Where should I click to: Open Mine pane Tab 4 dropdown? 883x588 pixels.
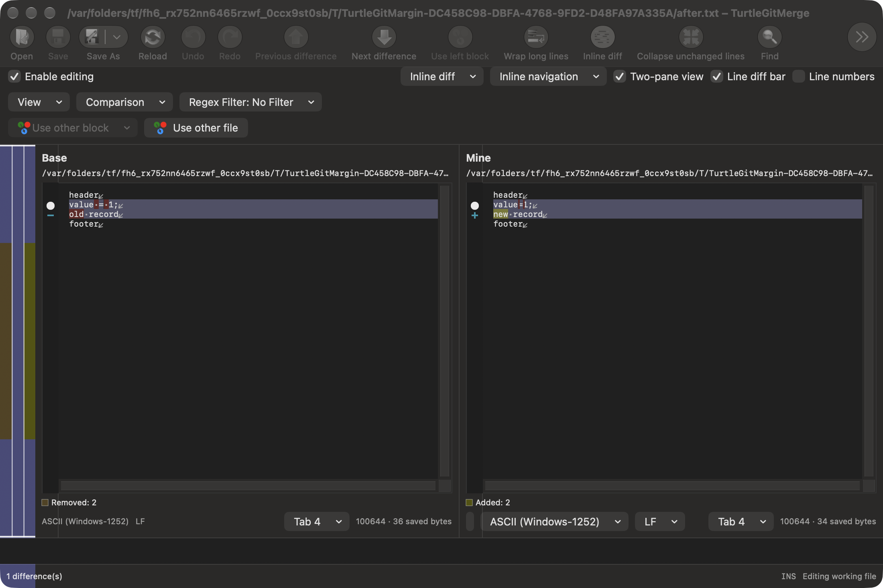(741, 522)
